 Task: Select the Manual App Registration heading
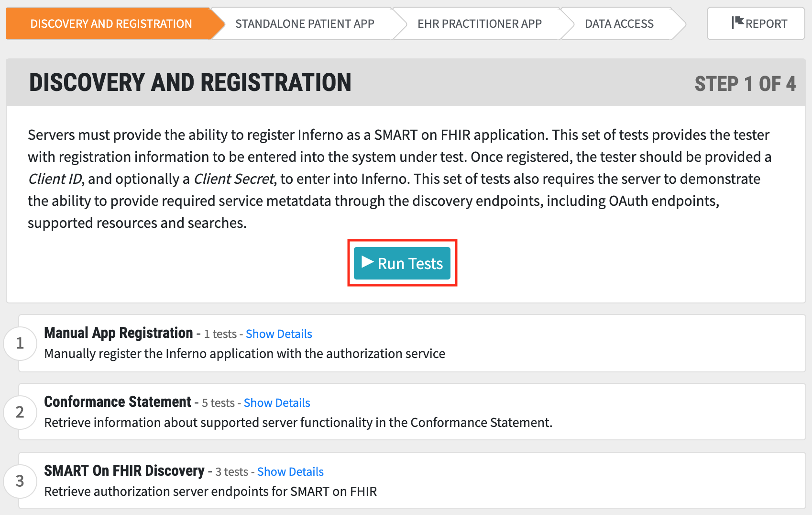(119, 333)
